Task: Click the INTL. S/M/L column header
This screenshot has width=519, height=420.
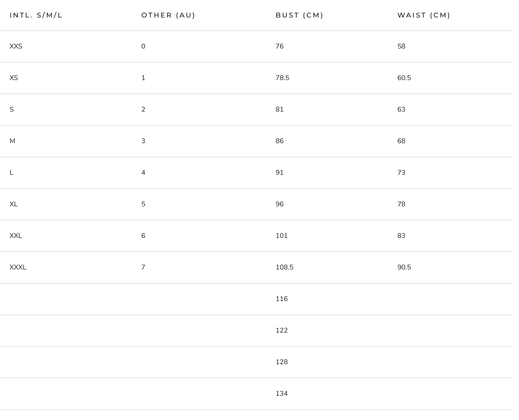Action: (x=36, y=15)
